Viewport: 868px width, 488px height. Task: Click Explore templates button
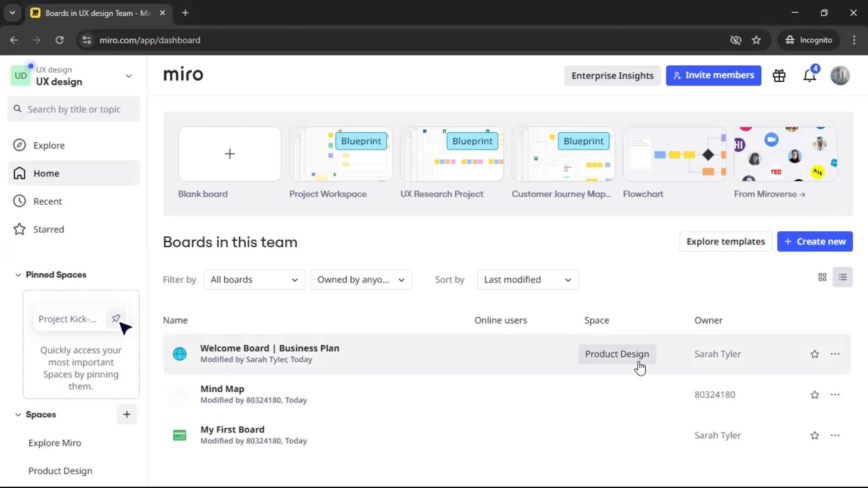[726, 242]
